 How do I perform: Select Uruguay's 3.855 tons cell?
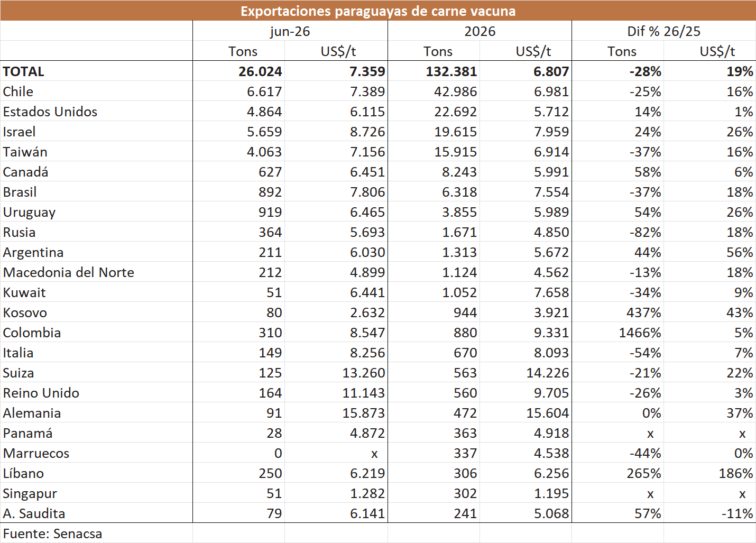coord(459,212)
